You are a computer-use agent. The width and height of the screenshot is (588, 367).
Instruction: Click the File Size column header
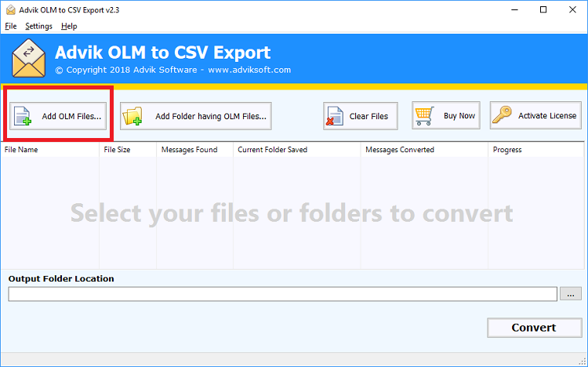coord(128,150)
